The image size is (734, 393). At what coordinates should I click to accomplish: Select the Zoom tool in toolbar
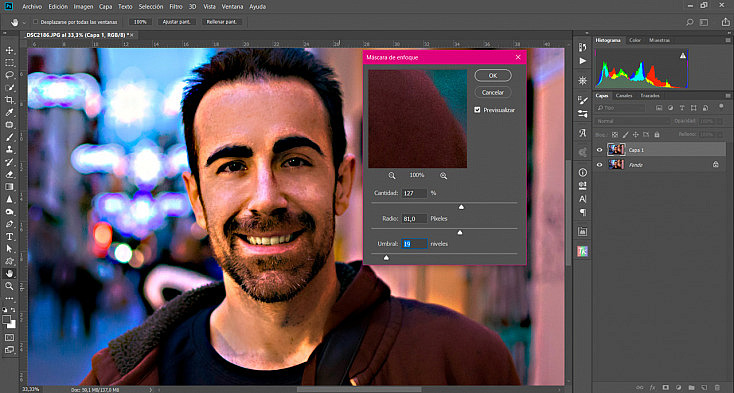point(9,286)
